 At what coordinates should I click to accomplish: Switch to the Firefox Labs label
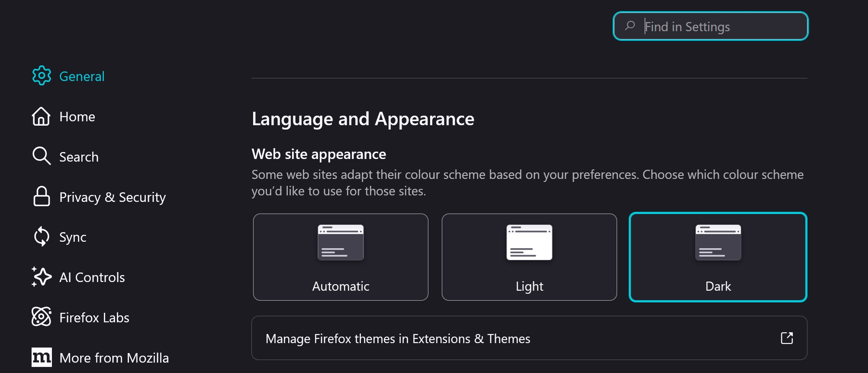(x=94, y=318)
